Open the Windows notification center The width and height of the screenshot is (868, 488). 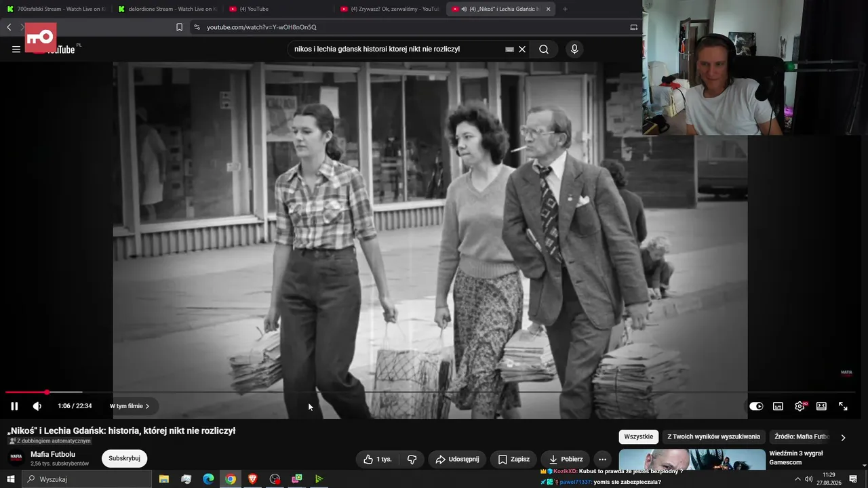pos(853,479)
